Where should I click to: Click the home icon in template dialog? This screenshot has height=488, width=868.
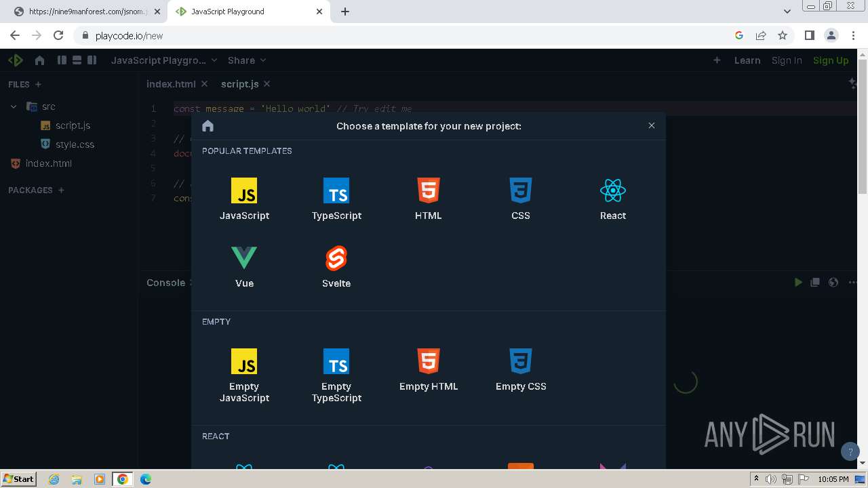coord(208,126)
